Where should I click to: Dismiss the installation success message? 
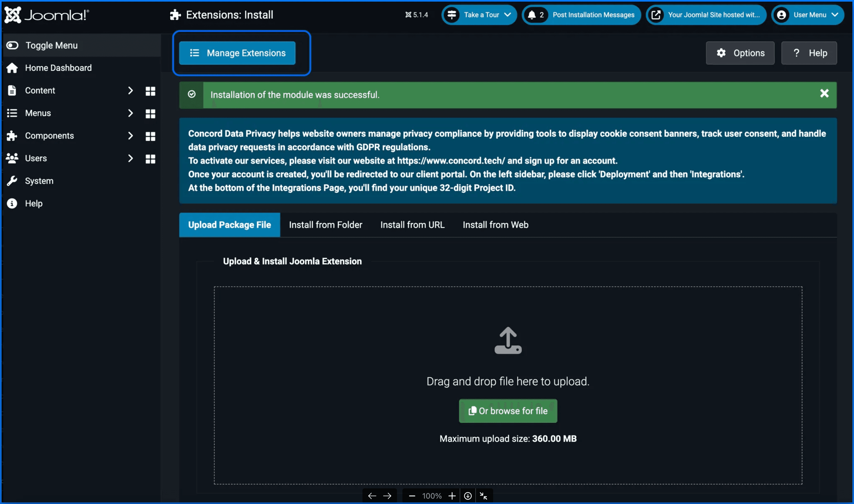coord(824,93)
